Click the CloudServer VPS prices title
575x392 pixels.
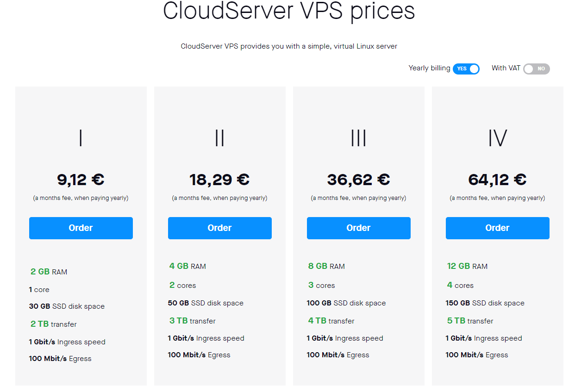tap(289, 11)
